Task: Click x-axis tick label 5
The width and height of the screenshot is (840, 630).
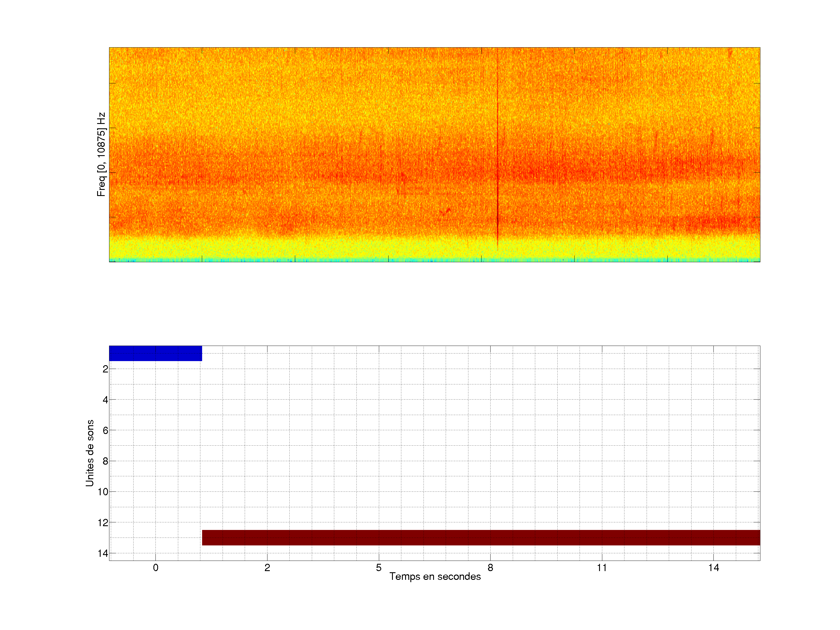Action: pos(379,568)
